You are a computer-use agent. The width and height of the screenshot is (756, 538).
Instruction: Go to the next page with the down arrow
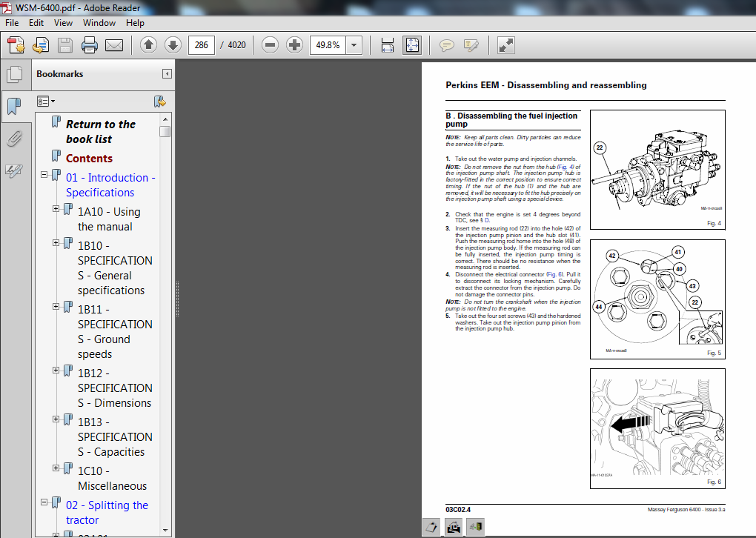[x=173, y=45]
